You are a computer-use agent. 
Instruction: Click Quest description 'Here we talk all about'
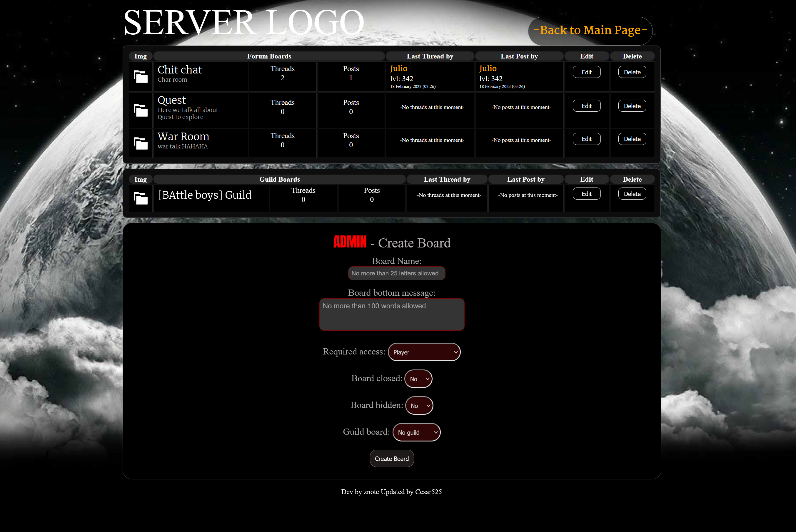tap(188, 110)
